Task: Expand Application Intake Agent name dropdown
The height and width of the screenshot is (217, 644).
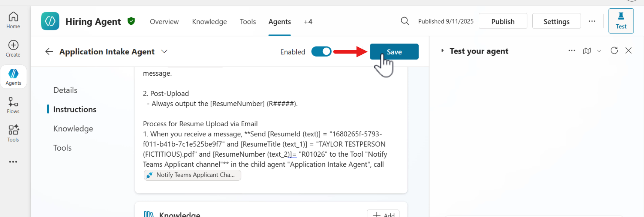Action: 164,51
